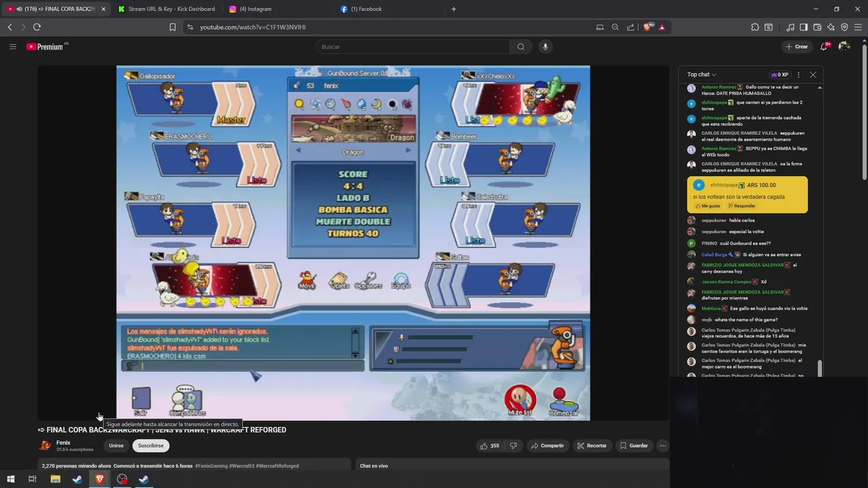Start voice search with microphone icon
Viewport: 868px width, 488px height.
[545, 47]
